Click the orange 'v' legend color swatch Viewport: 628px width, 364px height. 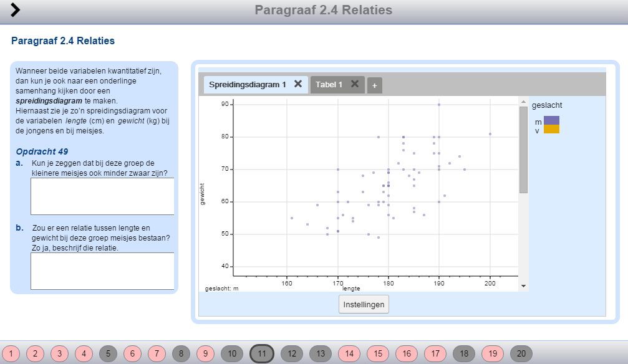point(551,129)
